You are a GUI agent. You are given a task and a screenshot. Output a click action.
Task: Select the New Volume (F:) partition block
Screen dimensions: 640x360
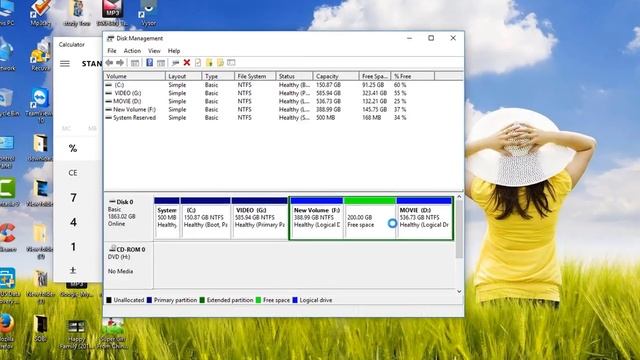coord(317,218)
